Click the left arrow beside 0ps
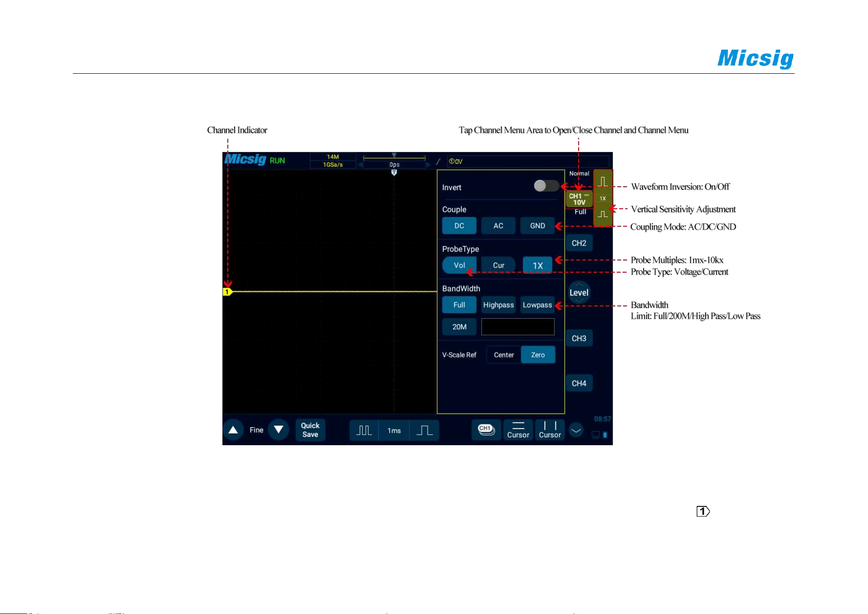This screenshot has height=614, width=868. 360,165
